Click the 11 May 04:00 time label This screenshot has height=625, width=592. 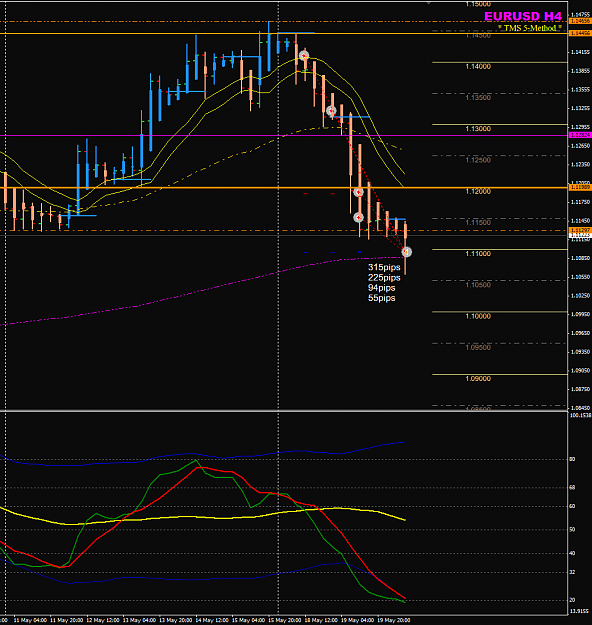30,621
